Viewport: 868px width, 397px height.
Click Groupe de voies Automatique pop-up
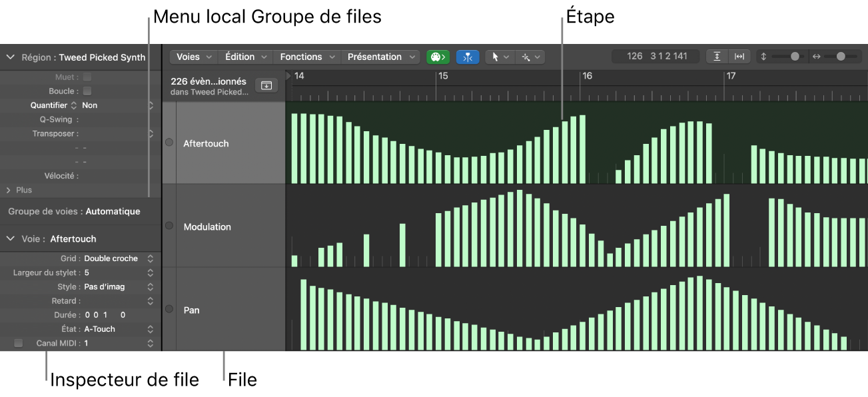[x=113, y=211]
